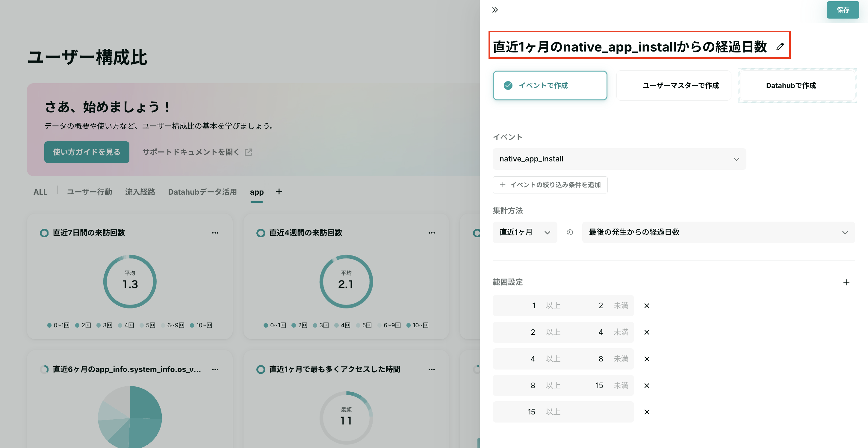868x448 pixels.
Task: Click the 直近4週間の来訪回数 card title
Action: click(306, 233)
